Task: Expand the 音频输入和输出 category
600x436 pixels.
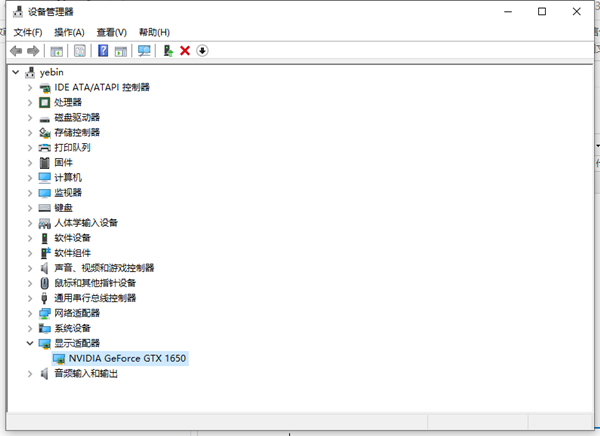Action: (30, 373)
